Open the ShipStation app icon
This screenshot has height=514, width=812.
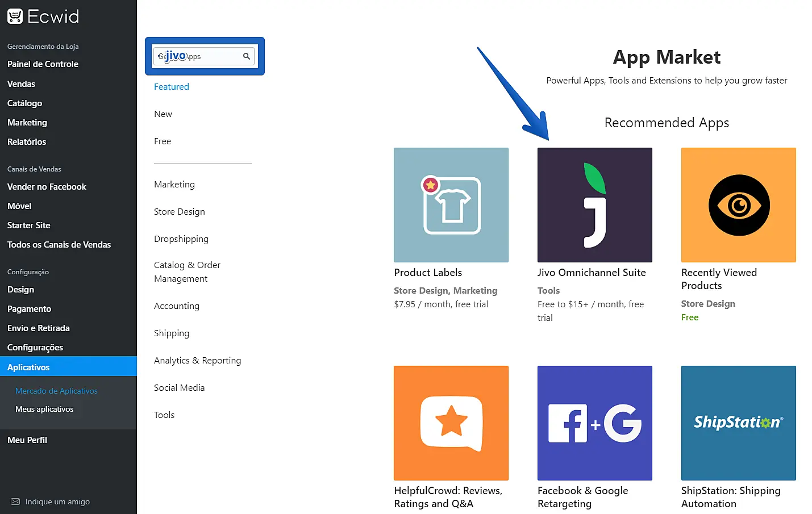coord(739,423)
